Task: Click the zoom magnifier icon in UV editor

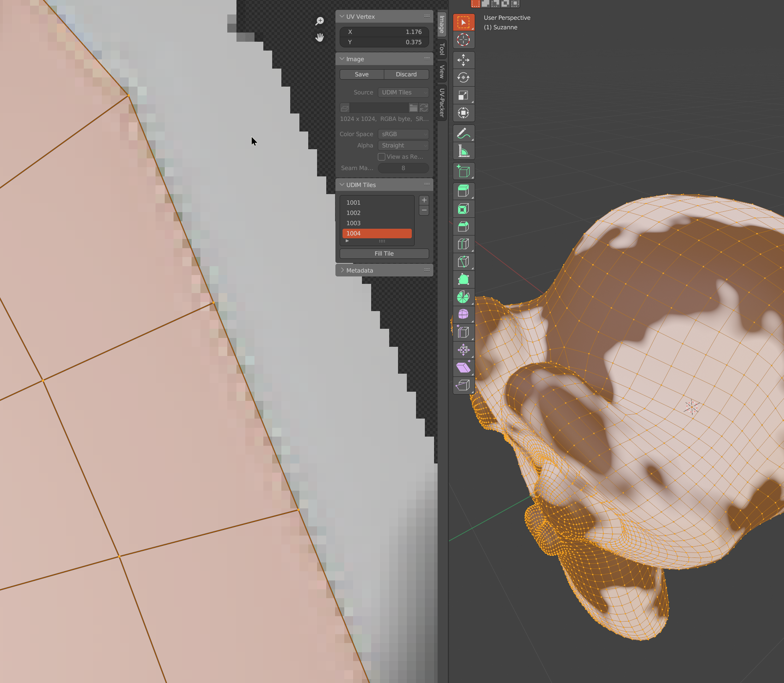Action: point(320,21)
